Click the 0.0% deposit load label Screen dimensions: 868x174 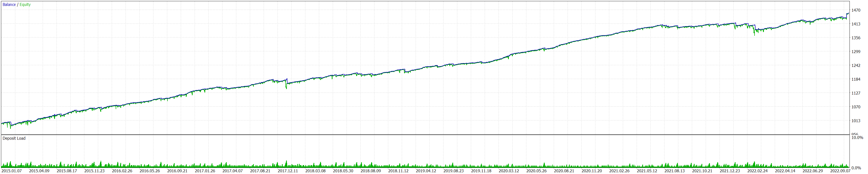856,168
